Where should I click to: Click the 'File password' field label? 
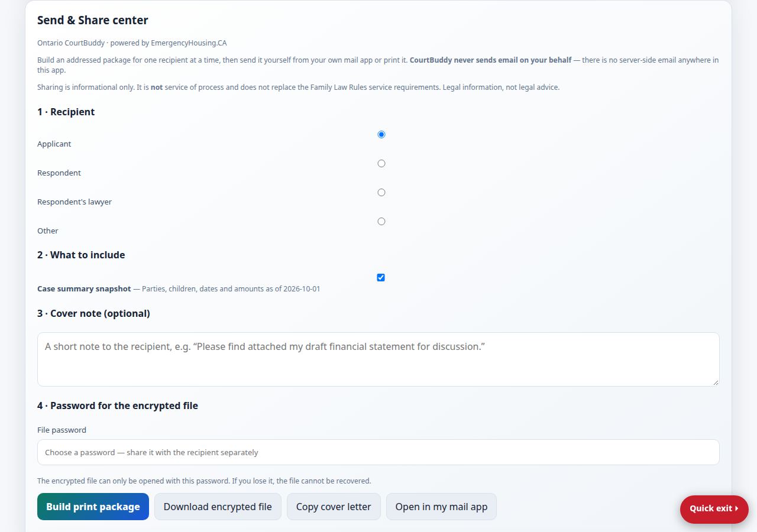pos(62,430)
